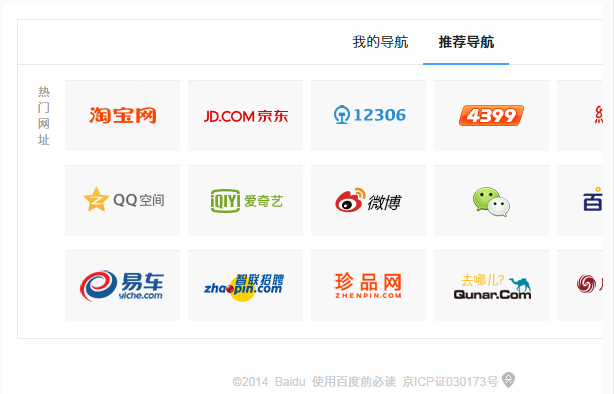
Task: Click the 使用百度前必读 footer link
Action: click(x=354, y=381)
